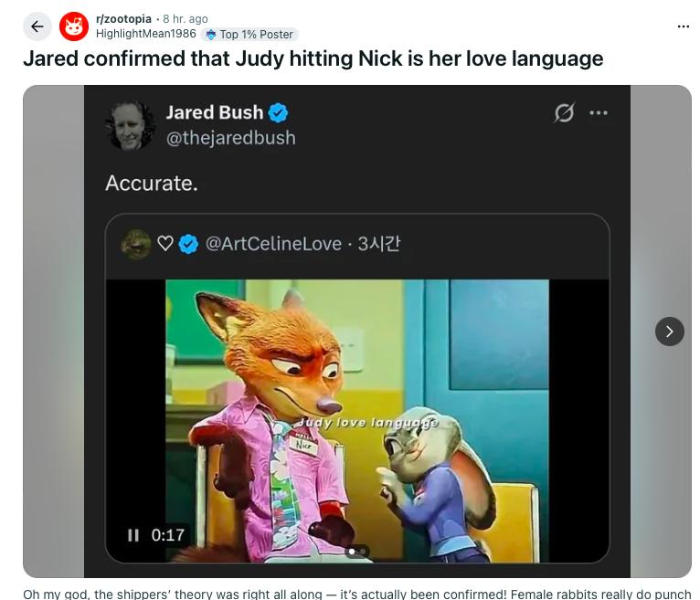Open the tweet's three-dot options
This screenshot has width=700, height=600.
point(599,113)
